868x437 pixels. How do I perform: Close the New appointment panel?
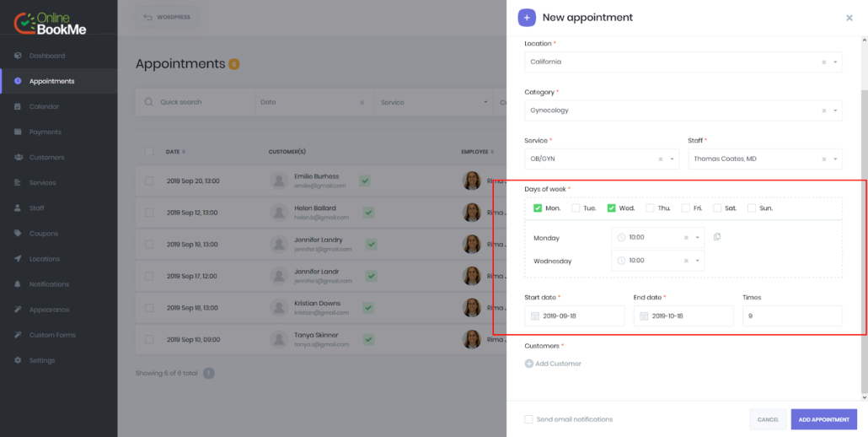[849, 18]
